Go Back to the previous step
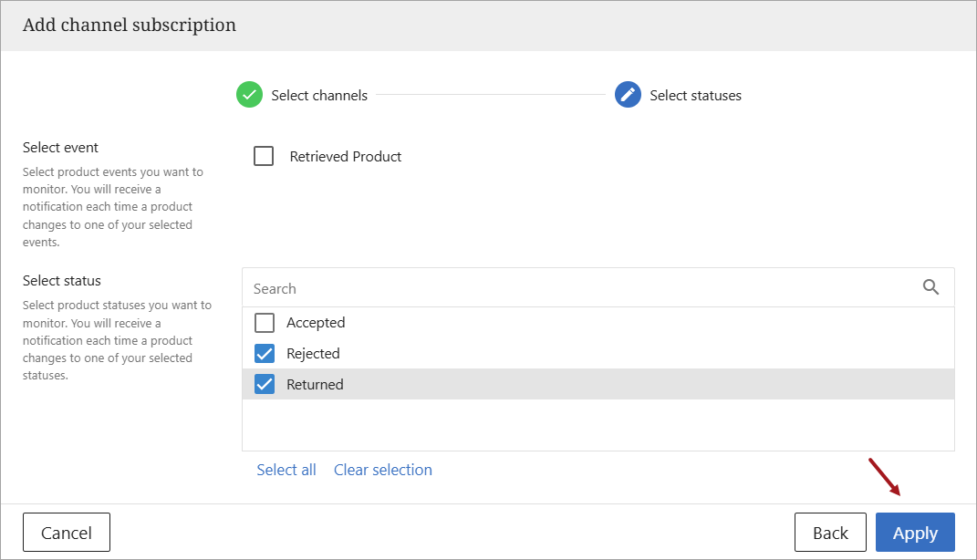 (x=830, y=533)
